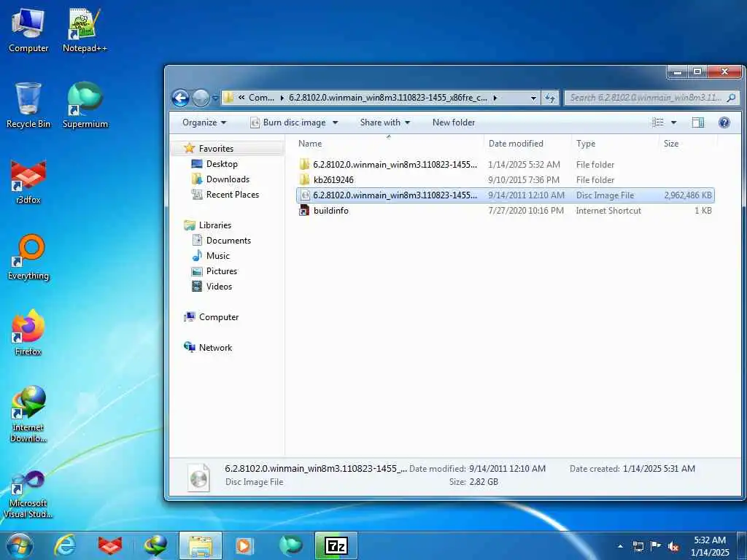
Task: Open the Action Center flag icon
Action: (x=656, y=546)
